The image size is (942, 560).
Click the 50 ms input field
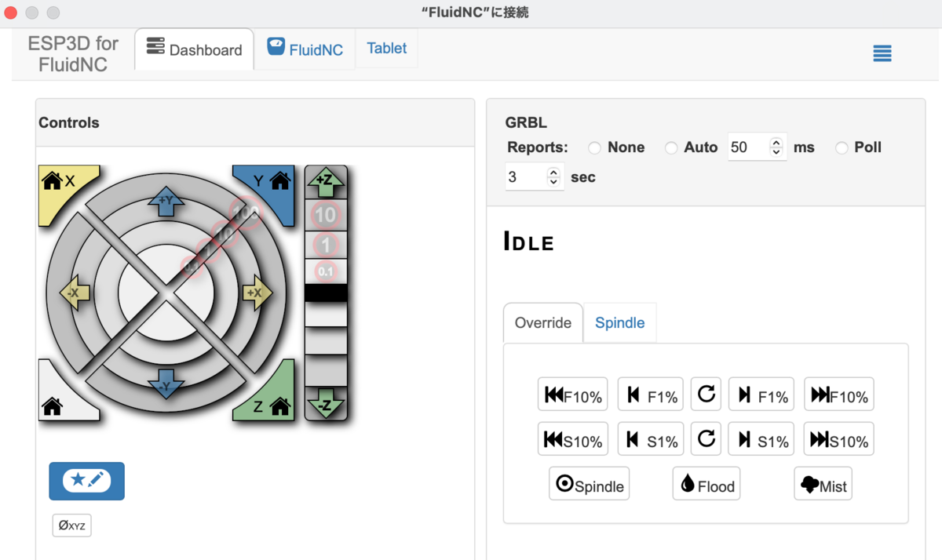[748, 147]
